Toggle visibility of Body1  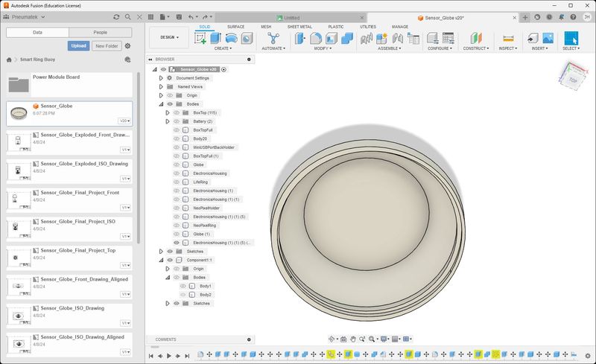pos(183,286)
